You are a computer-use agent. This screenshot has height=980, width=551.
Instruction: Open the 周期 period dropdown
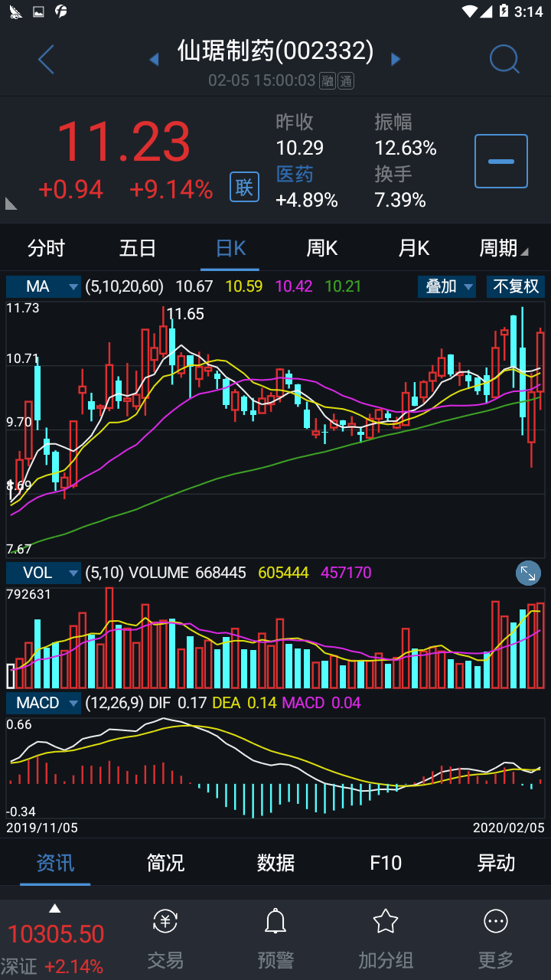(503, 248)
